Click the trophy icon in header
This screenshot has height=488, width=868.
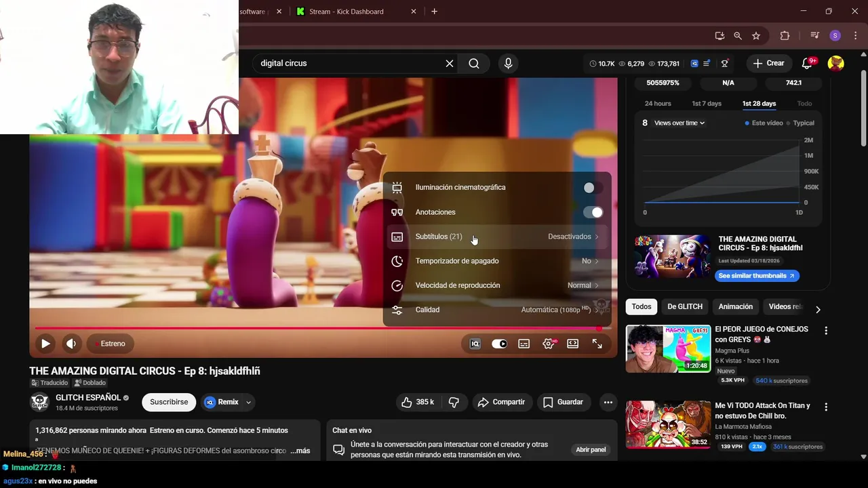725,63
